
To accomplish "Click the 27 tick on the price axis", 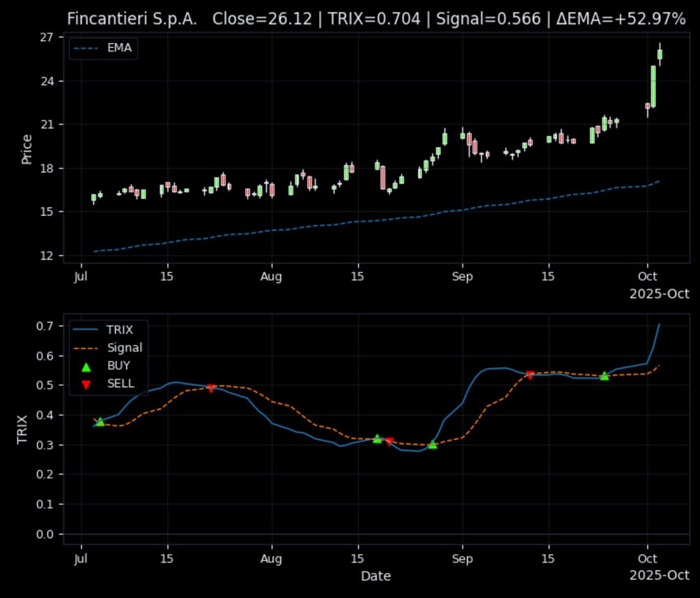I will tap(47, 38).
